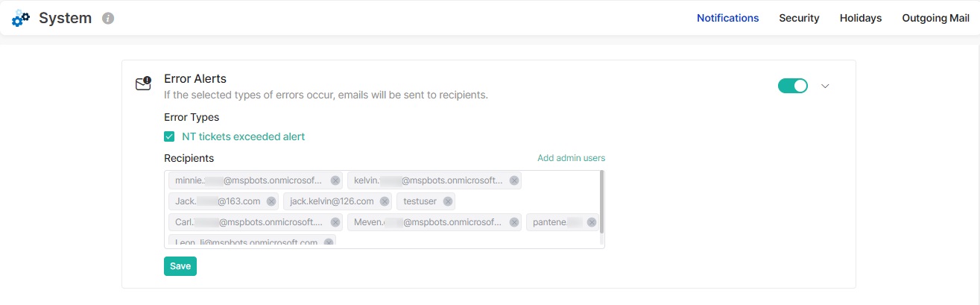The width and height of the screenshot is (980, 305).
Task: Remove the testuser recipient tag
Action: (x=448, y=201)
